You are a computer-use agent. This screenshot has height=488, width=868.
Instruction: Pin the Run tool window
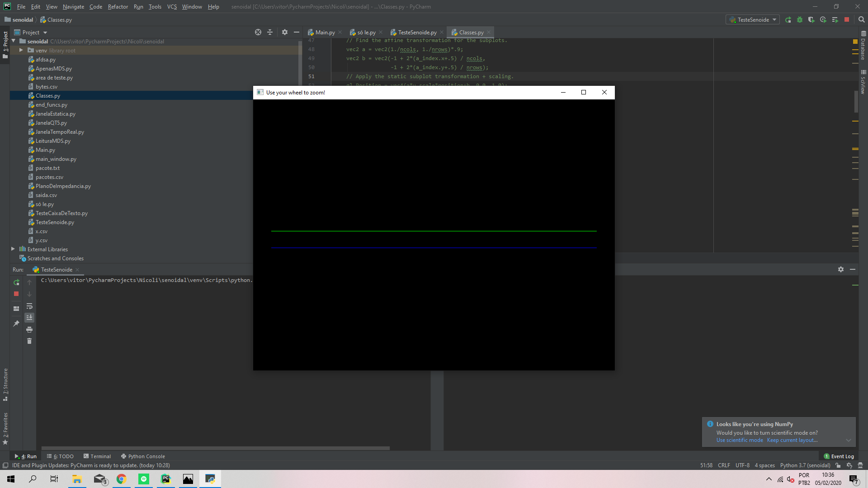[16, 324]
